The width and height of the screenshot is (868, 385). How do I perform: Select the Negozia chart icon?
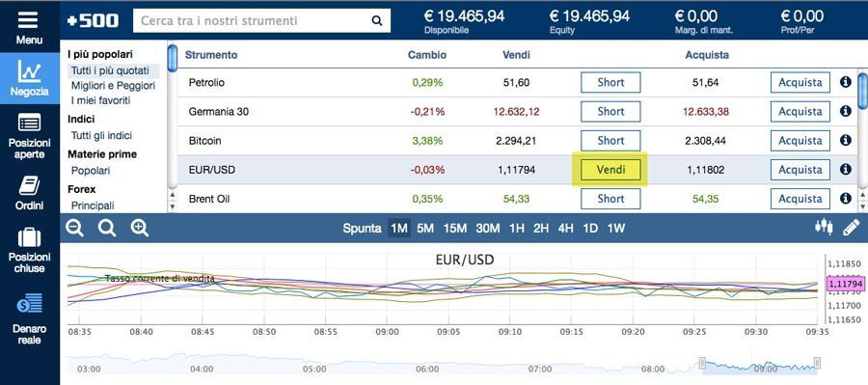click(x=29, y=70)
